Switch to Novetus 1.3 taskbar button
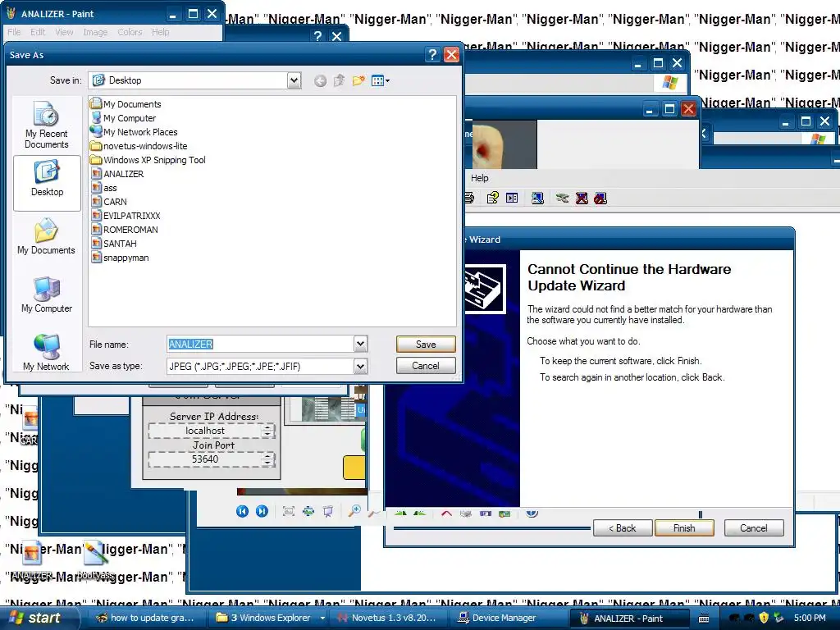Viewport: 840px width, 630px height. click(389, 618)
